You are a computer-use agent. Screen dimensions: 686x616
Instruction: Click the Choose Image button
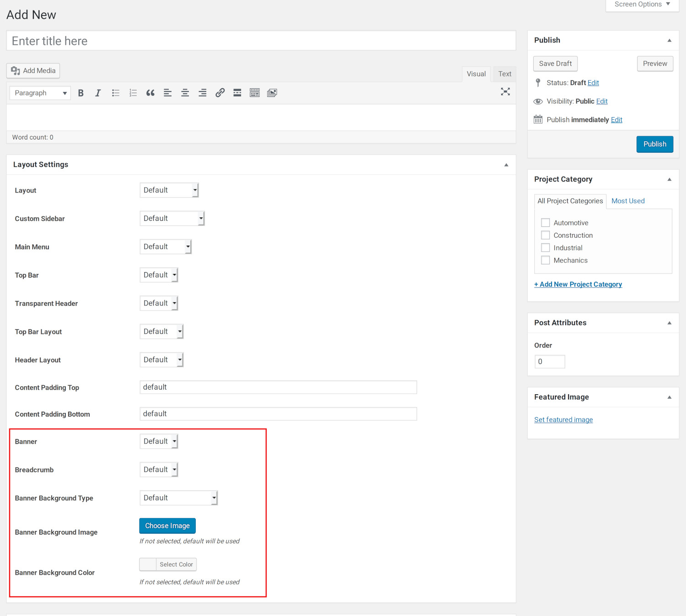coord(167,526)
